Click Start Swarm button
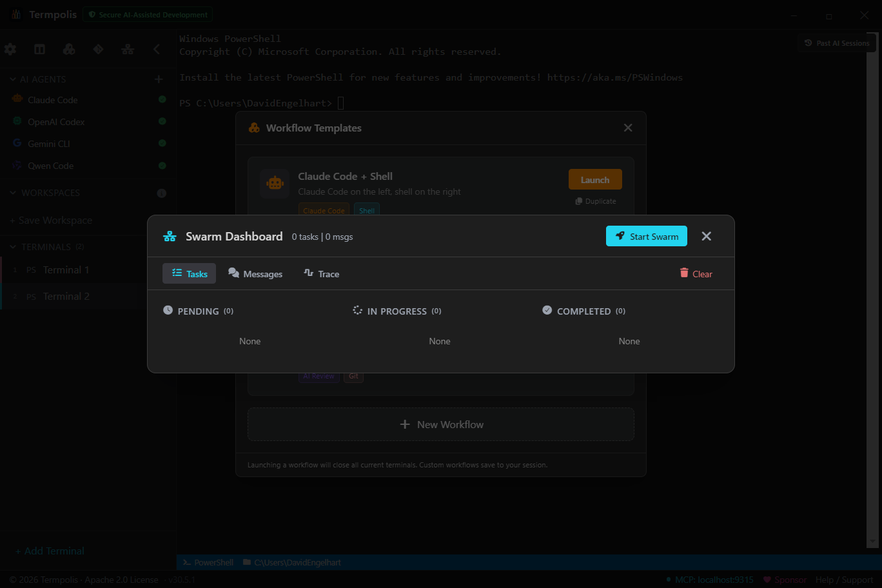The width and height of the screenshot is (882, 588). [x=647, y=236]
